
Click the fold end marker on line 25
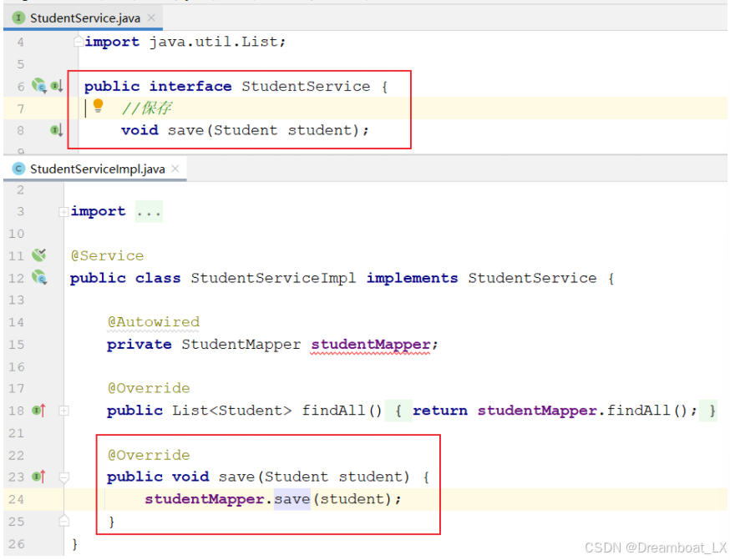[x=63, y=521]
